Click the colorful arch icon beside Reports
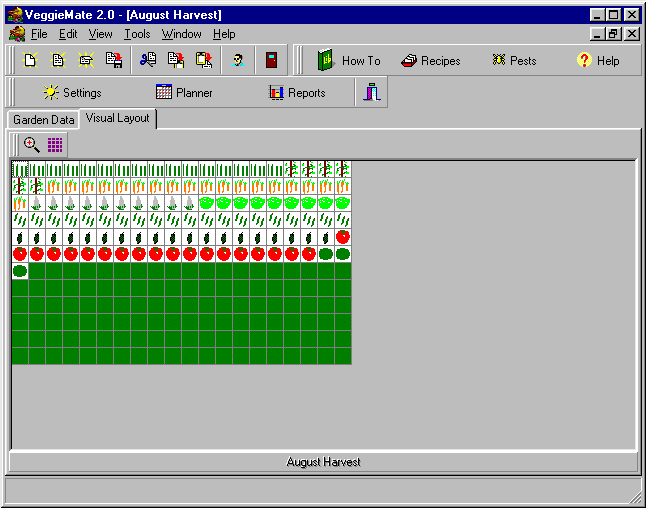The height and width of the screenshot is (508, 646). pos(372,93)
